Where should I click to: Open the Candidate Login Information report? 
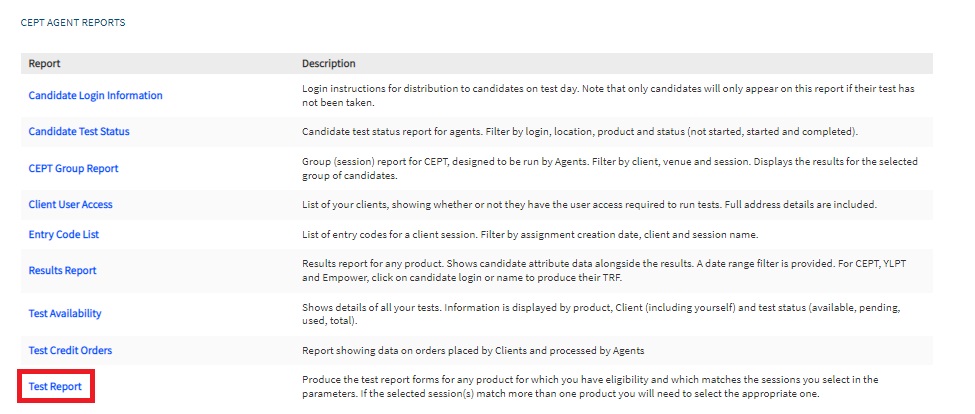point(95,95)
